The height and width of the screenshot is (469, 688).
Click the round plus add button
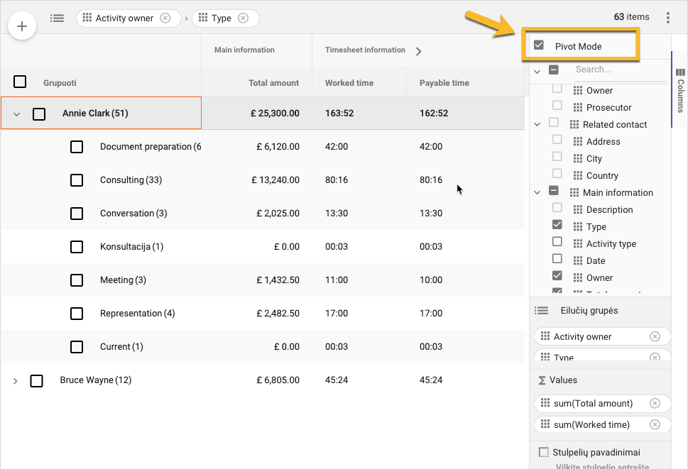[22, 26]
